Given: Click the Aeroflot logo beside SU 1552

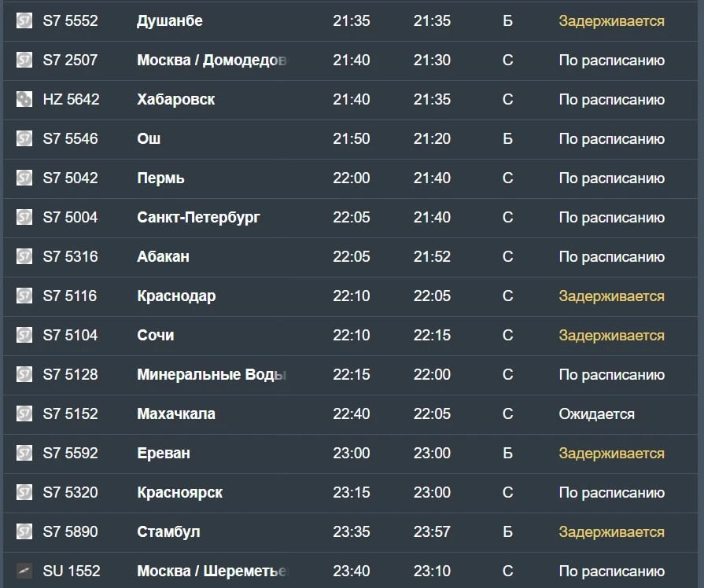Looking at the screenshot, I should (24, 571).
